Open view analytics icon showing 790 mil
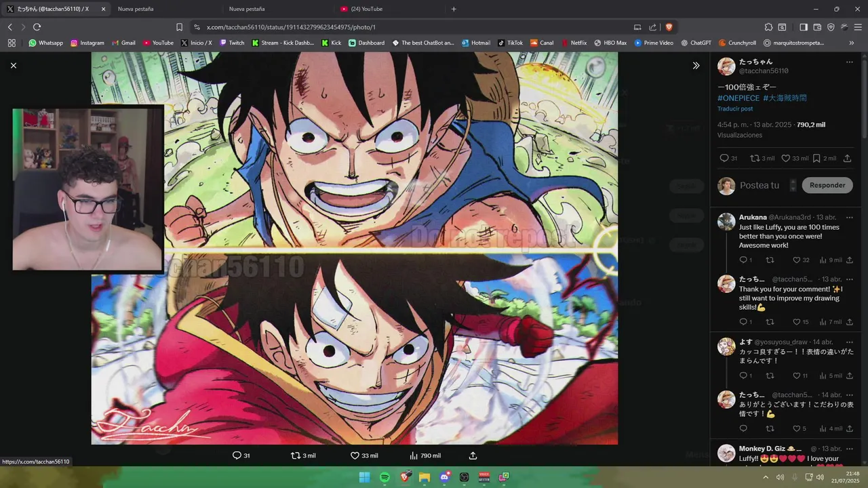The image size is (868, 488). (x=414, y=455)
